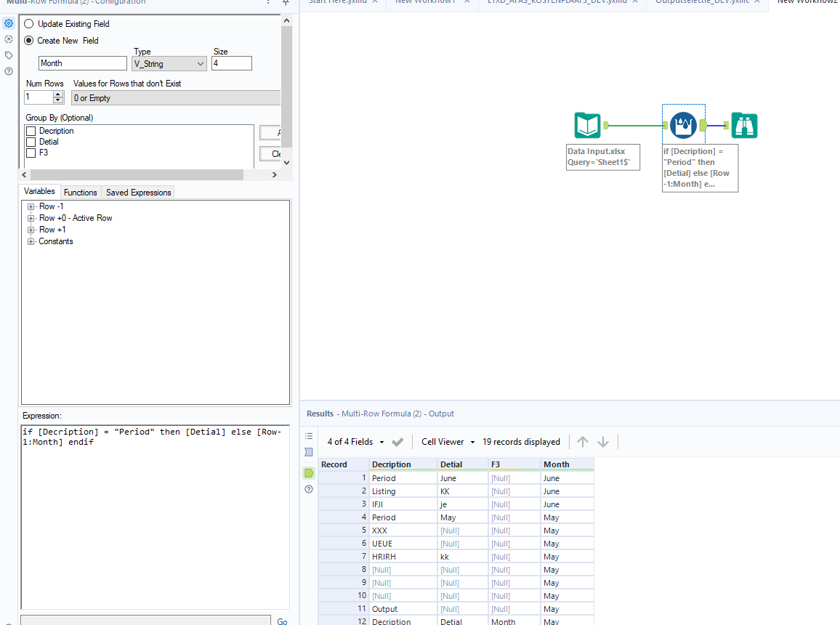840x625 pixels.
Task: Click the Size input field
Action: click(x=231, y=64)
